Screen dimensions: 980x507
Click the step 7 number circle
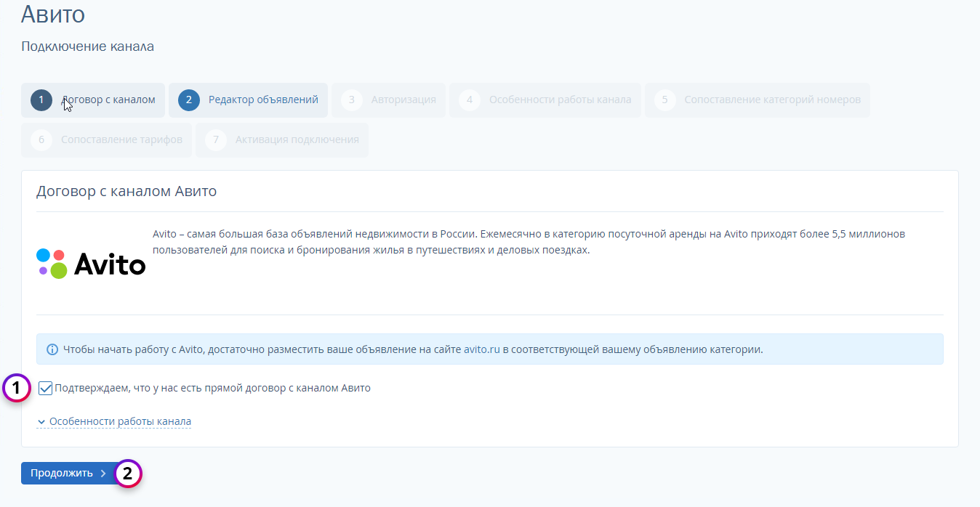[x=216, y=140]
